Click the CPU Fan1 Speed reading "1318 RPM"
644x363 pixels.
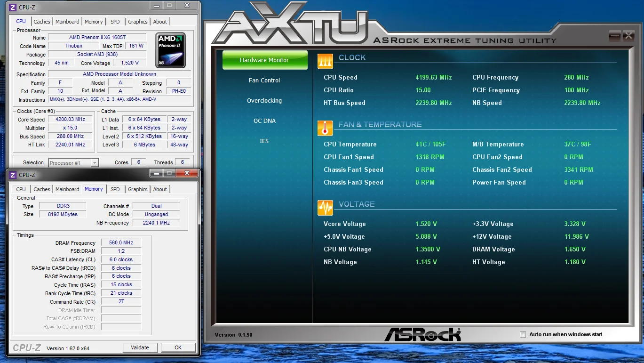(x=430, y=157)
